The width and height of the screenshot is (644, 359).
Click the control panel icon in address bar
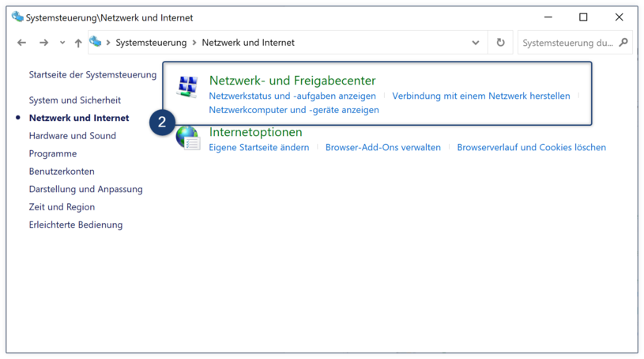96,42
